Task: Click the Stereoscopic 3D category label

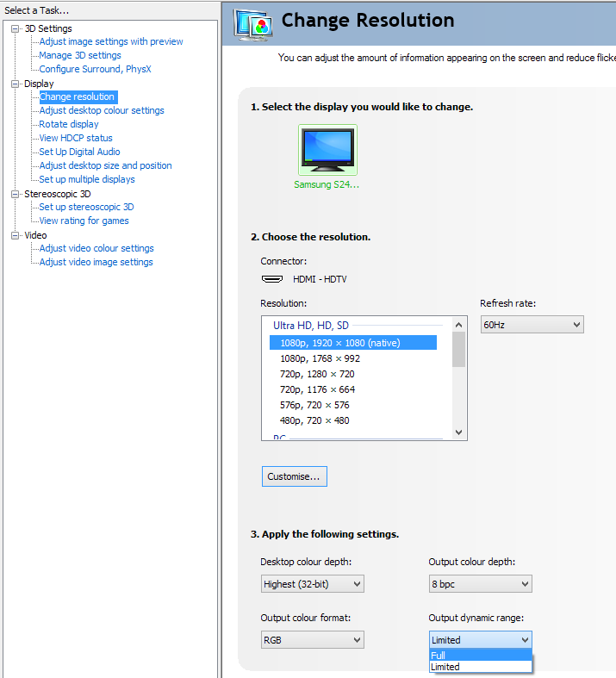Action: tap(58, 194)
